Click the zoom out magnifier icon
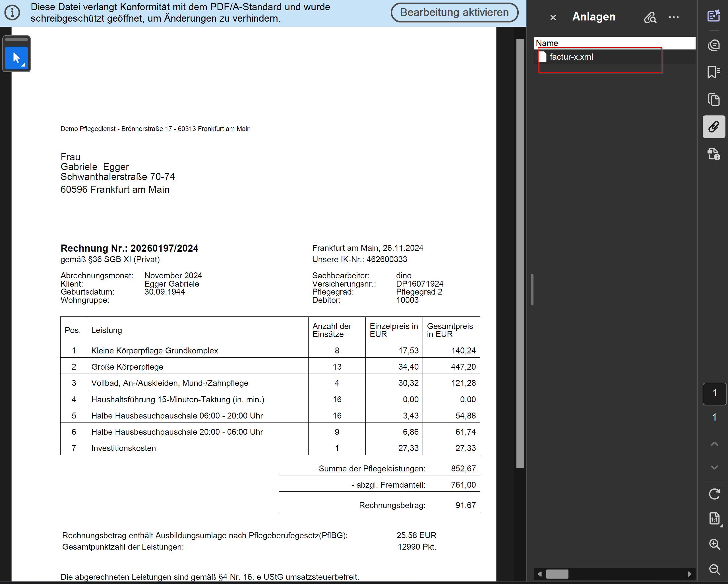This screenshot has height=584, width=728. click(714, 569)
